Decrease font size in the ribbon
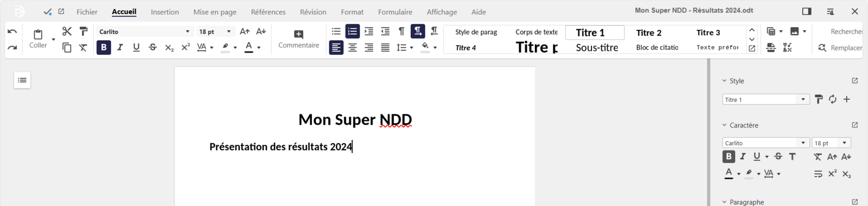 261,31
